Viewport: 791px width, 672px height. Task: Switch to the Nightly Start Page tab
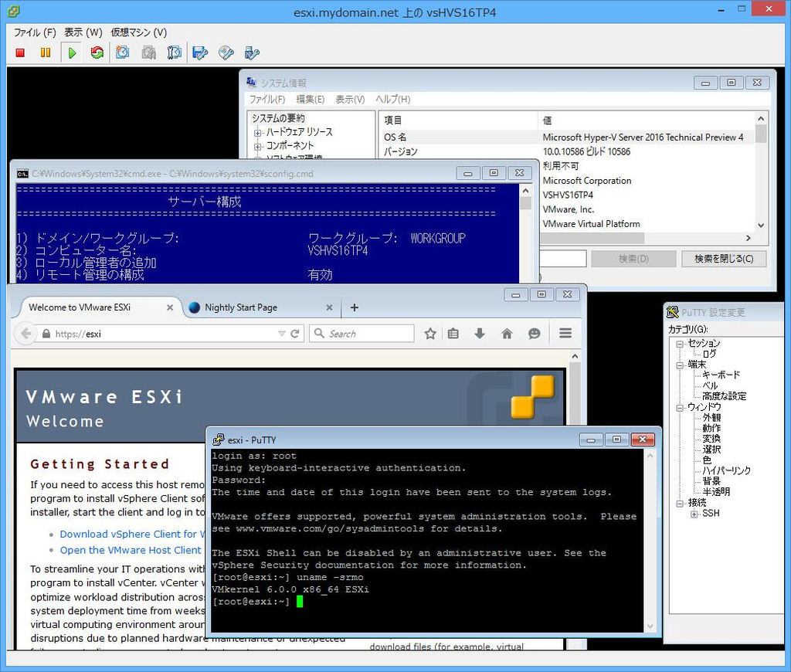[260, 307]
